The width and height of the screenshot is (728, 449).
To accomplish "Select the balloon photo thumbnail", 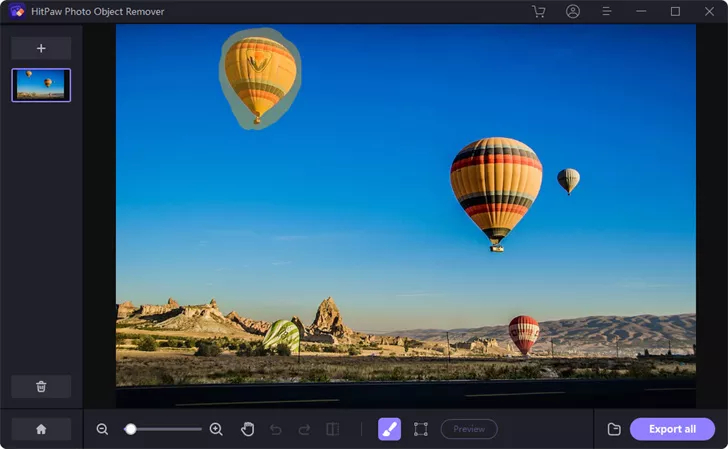I will [41, 85].
